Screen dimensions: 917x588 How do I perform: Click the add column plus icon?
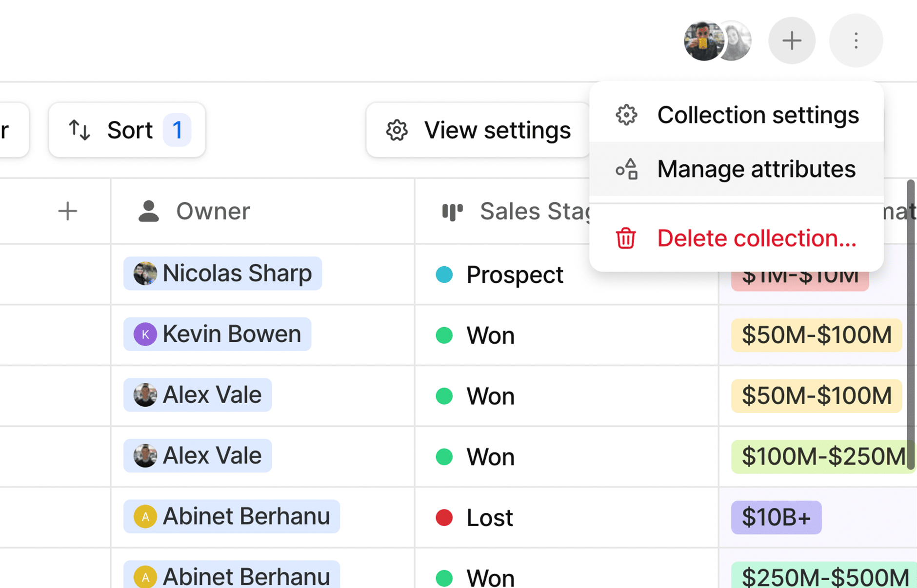click(x=68, y=211)
